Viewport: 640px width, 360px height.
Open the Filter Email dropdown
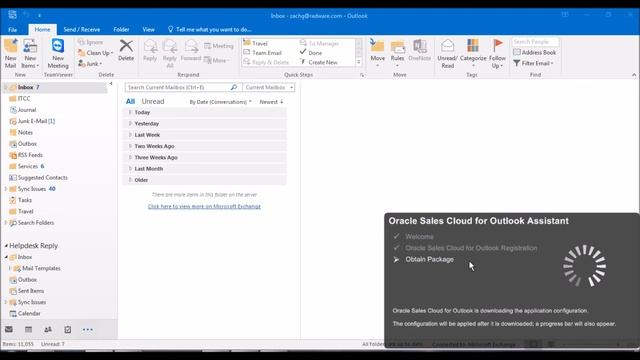(533, 63)
